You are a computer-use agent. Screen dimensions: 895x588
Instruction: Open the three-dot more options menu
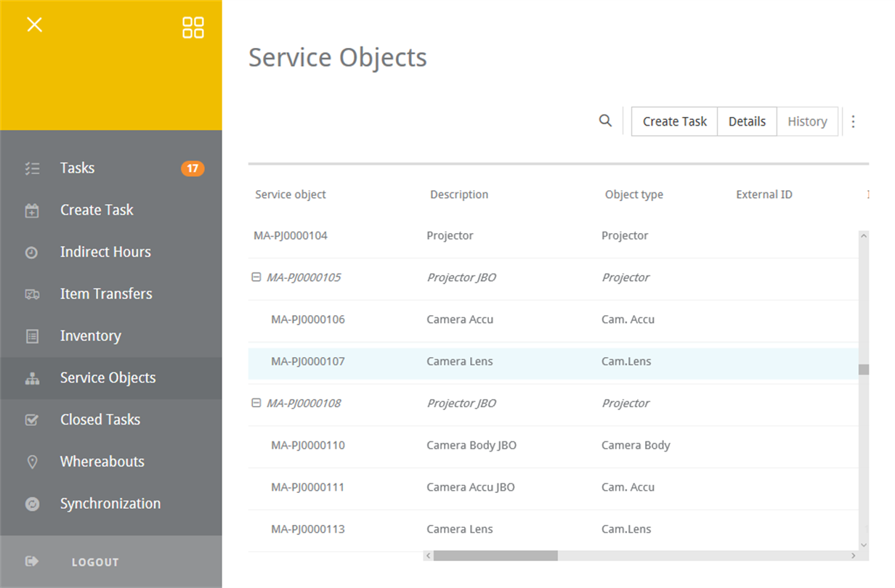(853, 122)
